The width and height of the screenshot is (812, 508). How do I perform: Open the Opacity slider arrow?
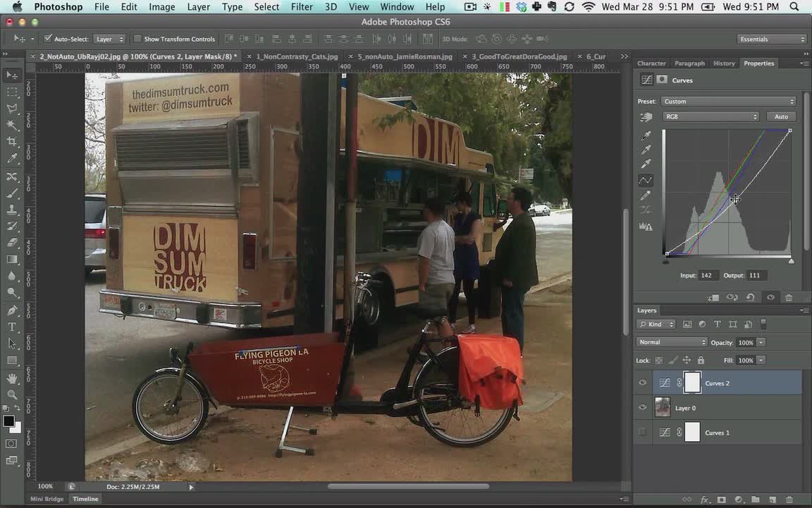click(x=761, y=342)
